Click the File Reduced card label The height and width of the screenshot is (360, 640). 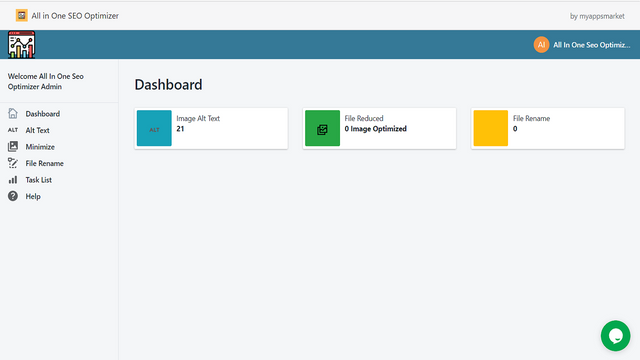(364, 118)
